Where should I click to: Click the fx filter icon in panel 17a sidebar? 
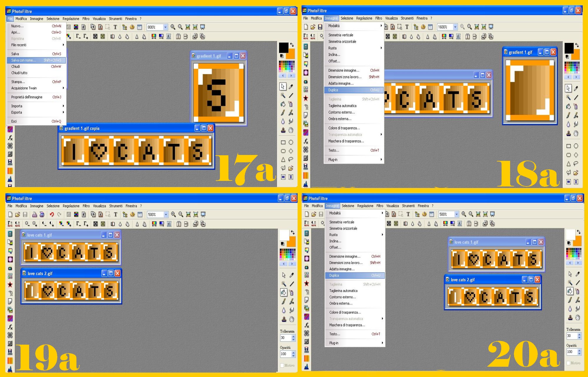[x=10, y=138]
